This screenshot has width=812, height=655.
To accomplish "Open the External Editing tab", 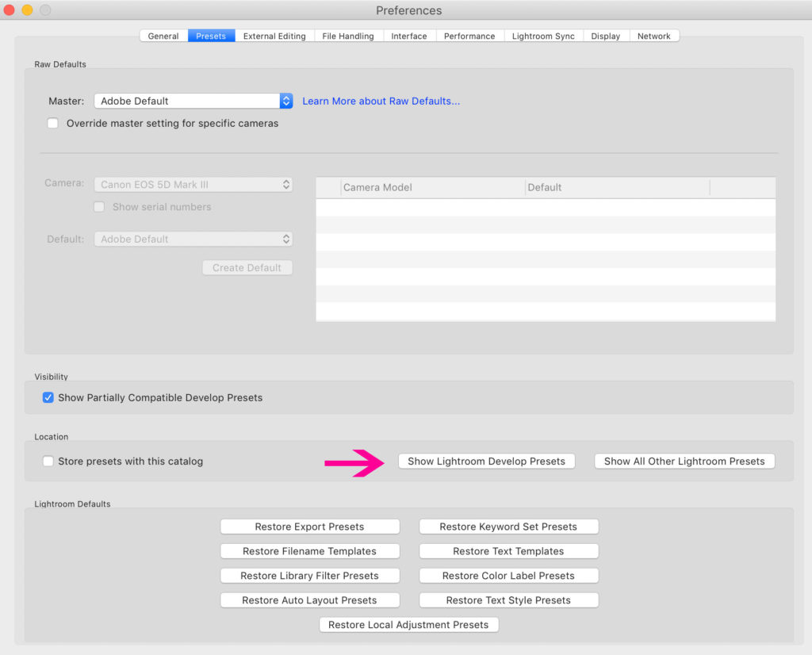I will 274,36.
